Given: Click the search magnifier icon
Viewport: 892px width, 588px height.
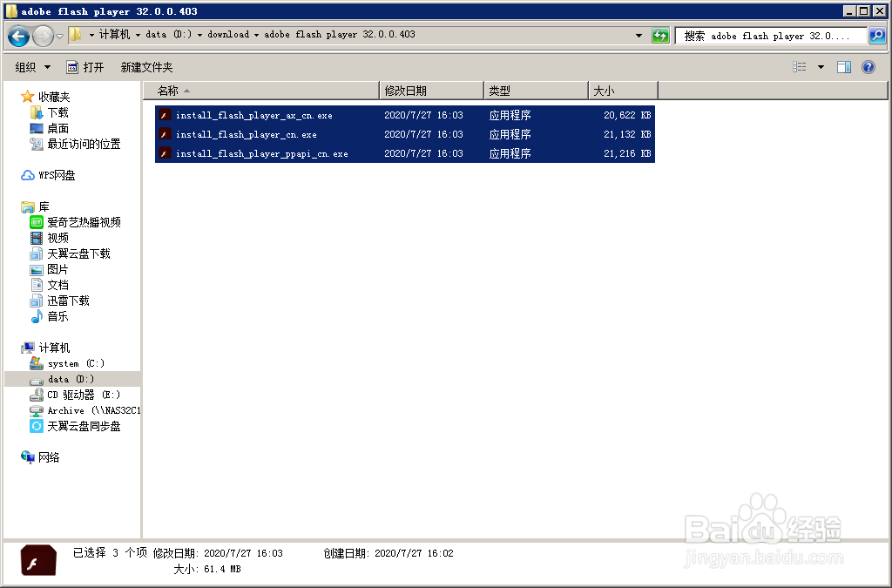Looking at the screenshot, I should coord(875,36).
